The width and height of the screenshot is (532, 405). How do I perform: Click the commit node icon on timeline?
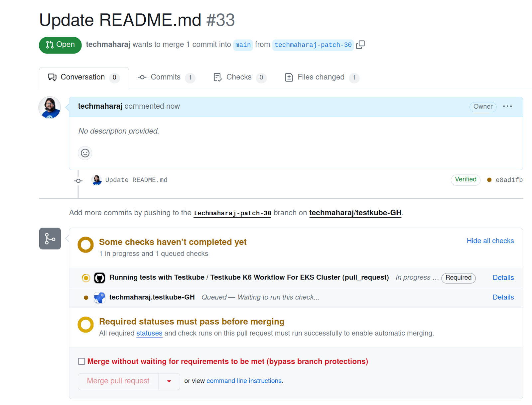coord(78,181)
